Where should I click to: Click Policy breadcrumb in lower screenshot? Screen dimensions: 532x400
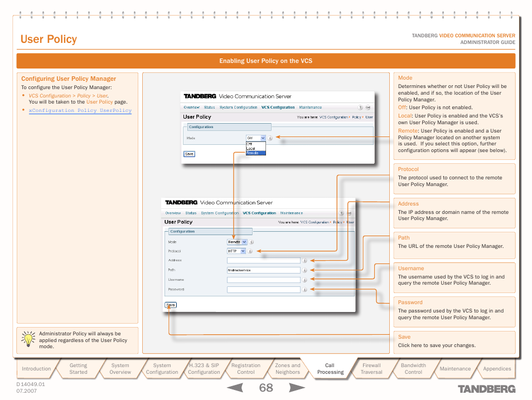(x=337, y=222)
